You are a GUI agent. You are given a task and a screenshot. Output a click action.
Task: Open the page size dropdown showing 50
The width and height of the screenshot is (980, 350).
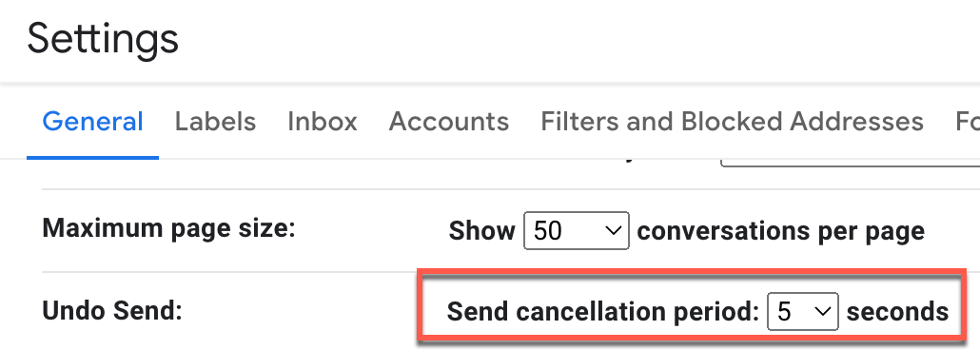pos(577,230)
